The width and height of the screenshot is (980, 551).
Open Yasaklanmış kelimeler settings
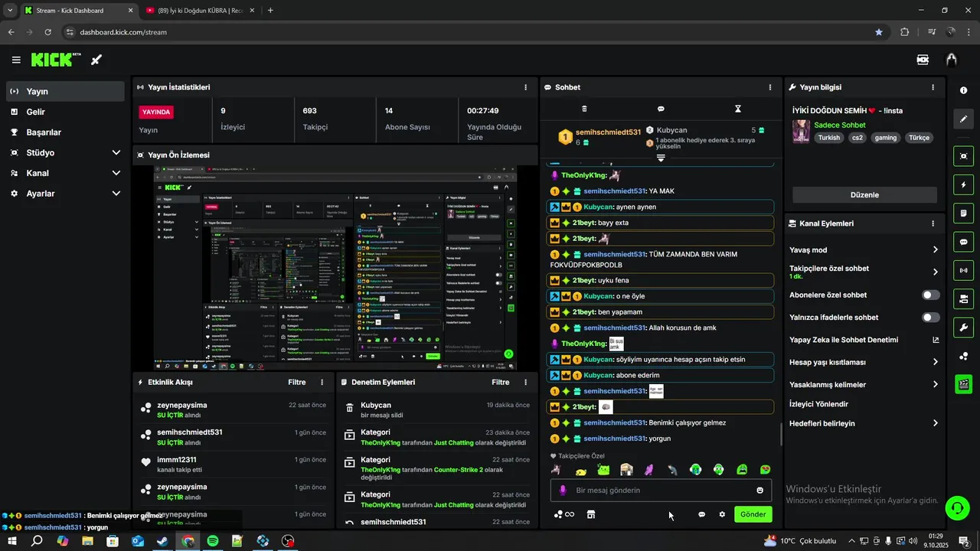coord(864,384)
